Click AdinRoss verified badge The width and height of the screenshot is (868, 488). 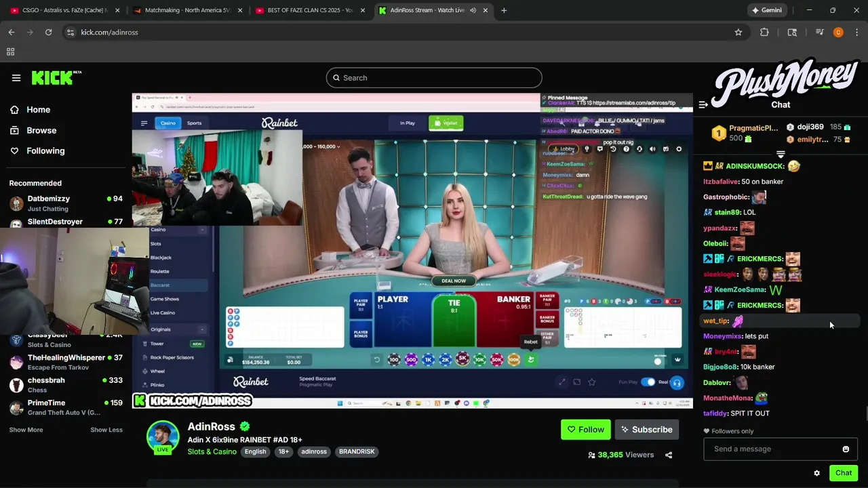coord(245,426)
